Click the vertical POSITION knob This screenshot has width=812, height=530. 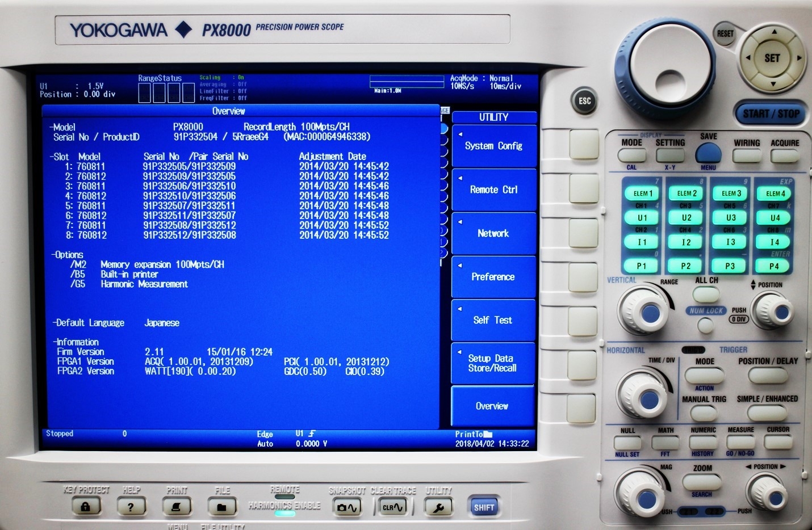773,311
